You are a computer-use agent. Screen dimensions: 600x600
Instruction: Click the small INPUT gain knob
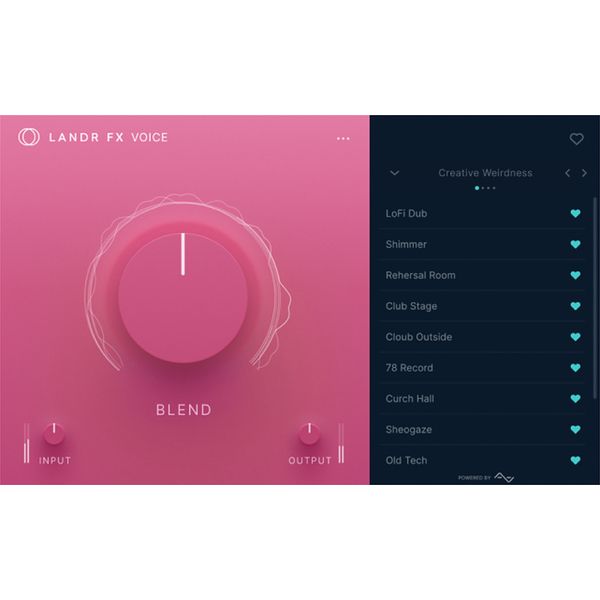coord(54,434)
